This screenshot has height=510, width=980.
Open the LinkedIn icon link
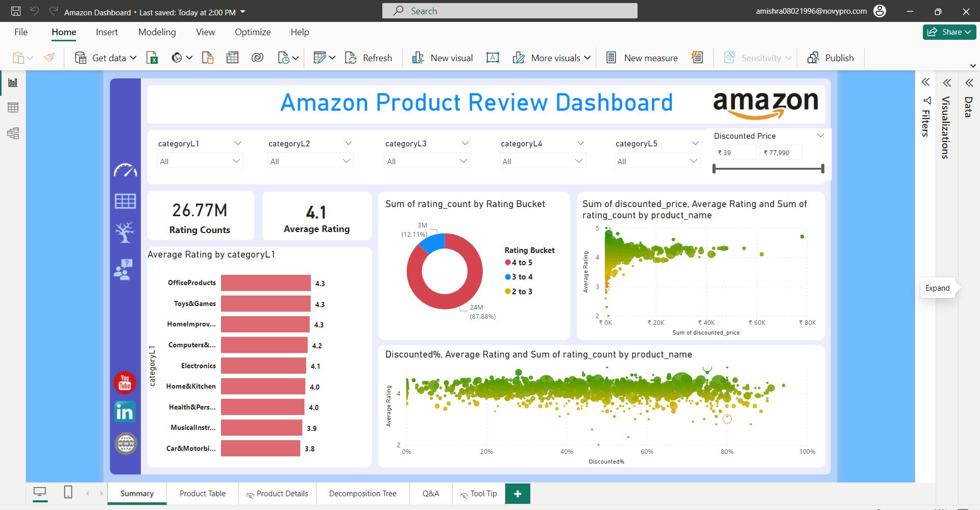tap(125, 412)
